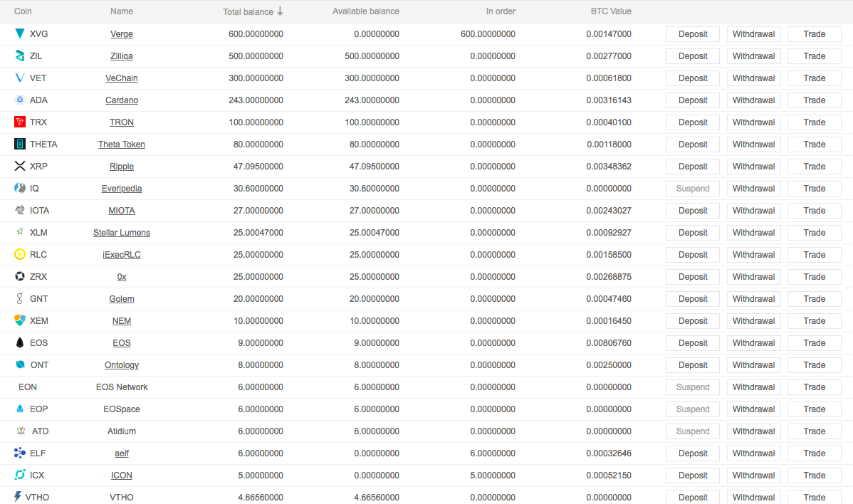Screen dimensions: 853x504
Task: Sort by Total balance column arrow
Action: coord(280,11)
